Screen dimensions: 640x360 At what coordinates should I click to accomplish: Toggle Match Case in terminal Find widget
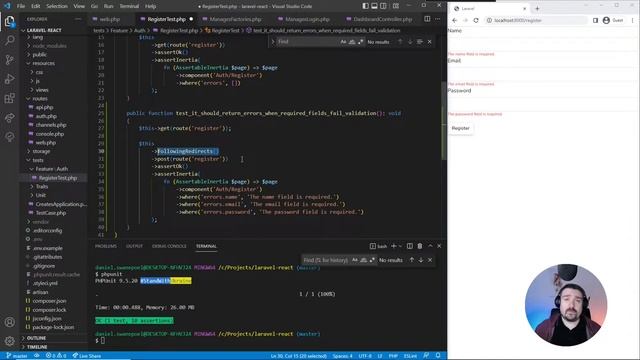355,260
